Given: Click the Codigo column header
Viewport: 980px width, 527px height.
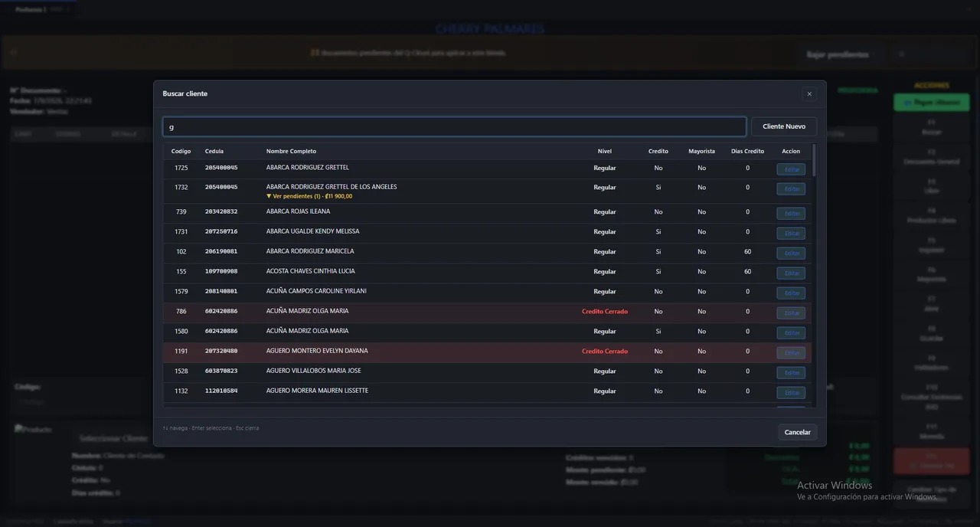Looking at the screenshot, I should coord(181,151).
